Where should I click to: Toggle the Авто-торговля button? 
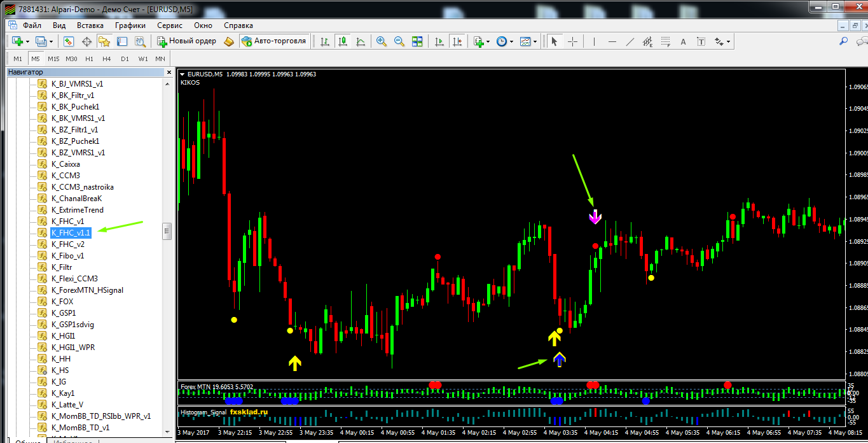(x=274, y=41)
